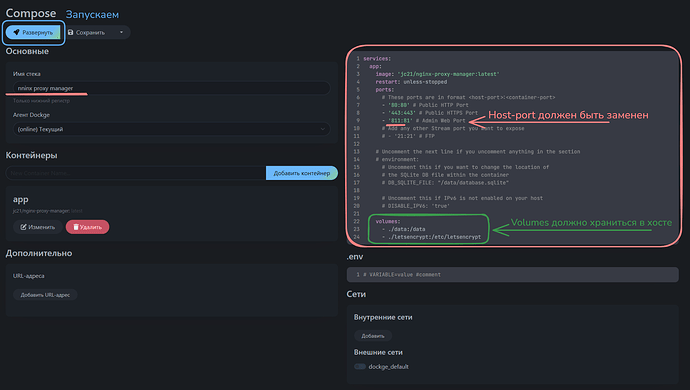Click the Изменить button for the app container
The height and width of the screenshot is (390, 690).
37,227
